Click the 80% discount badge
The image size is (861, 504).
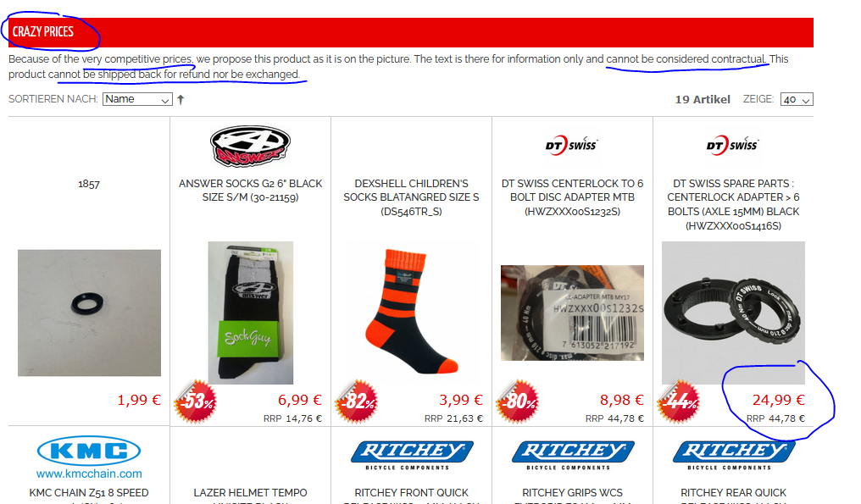tap(517, 402)
